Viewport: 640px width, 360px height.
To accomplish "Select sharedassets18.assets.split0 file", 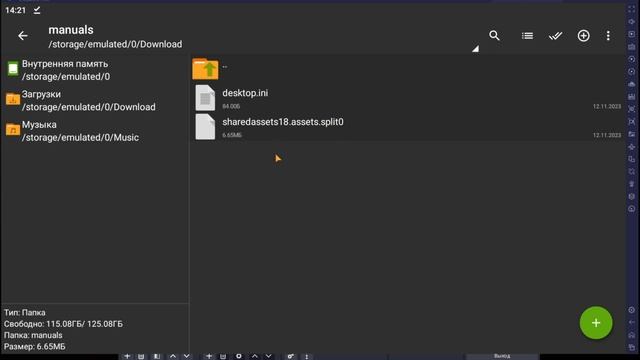I will [408, 127].
